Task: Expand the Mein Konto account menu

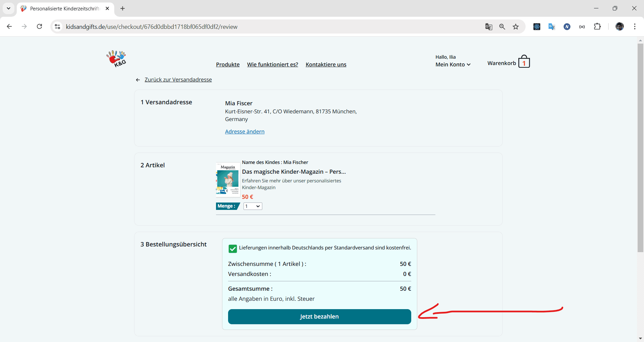Action: click(453, 64)
